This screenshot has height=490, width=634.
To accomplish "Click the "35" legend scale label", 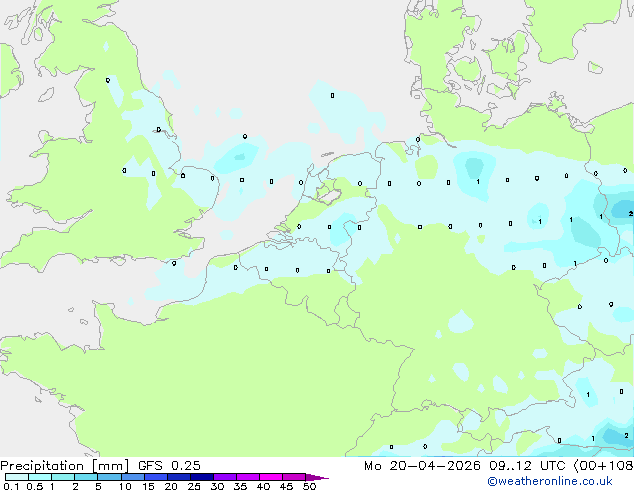I will pyautogui.click(x=240, y=486).
